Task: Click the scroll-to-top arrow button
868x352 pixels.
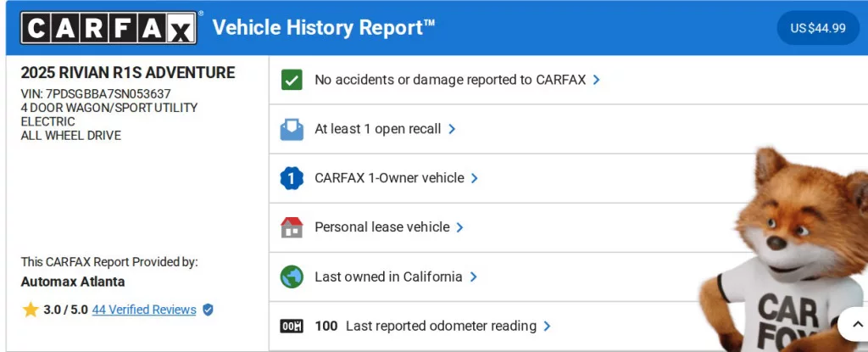Action: [853, 324]
